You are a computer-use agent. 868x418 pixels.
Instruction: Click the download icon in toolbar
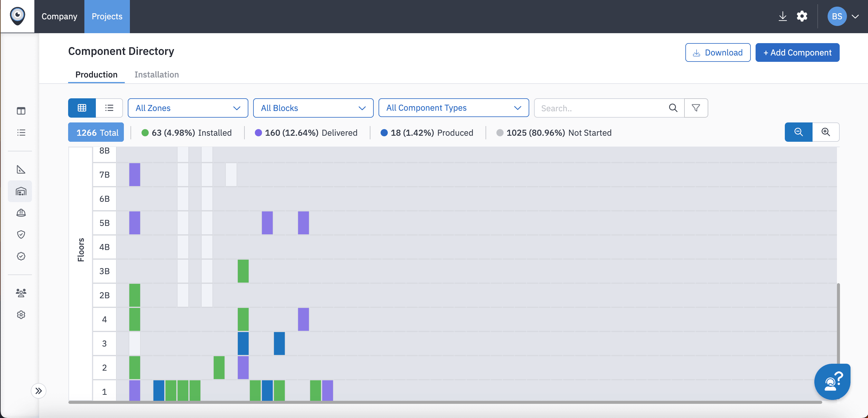[x=783, y=16]
